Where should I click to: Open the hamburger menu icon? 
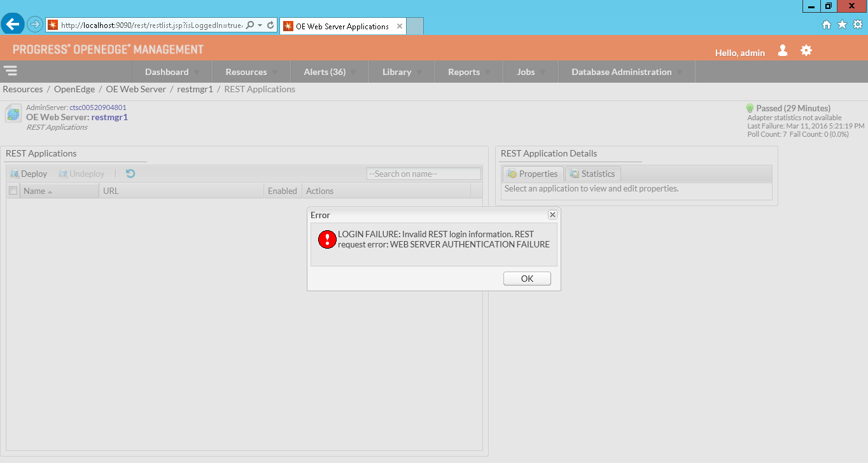10,71
